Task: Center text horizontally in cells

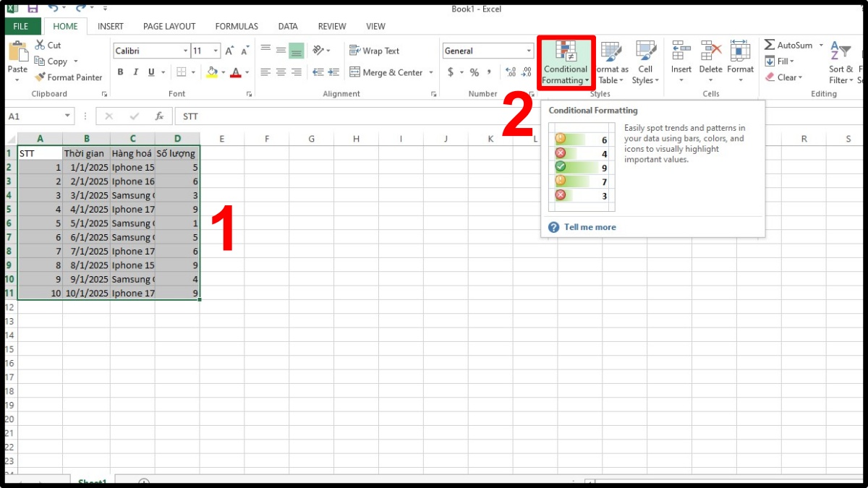Action: [x=281, y=72]
